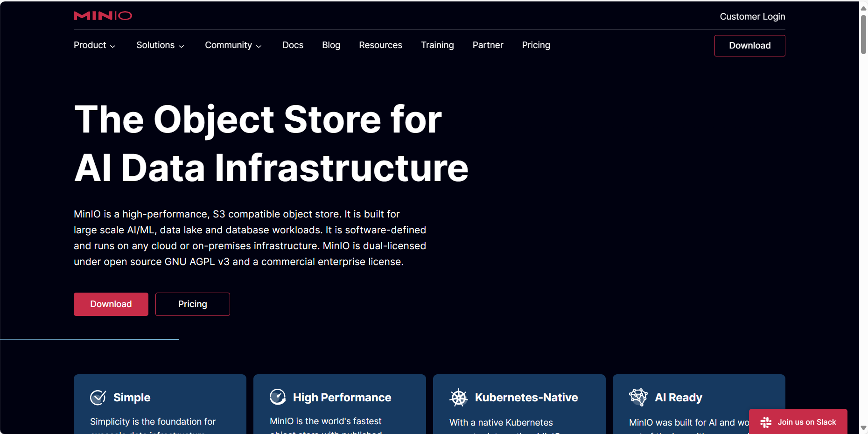
Task: Click Join us on Slack
Action: pos(807,422)
